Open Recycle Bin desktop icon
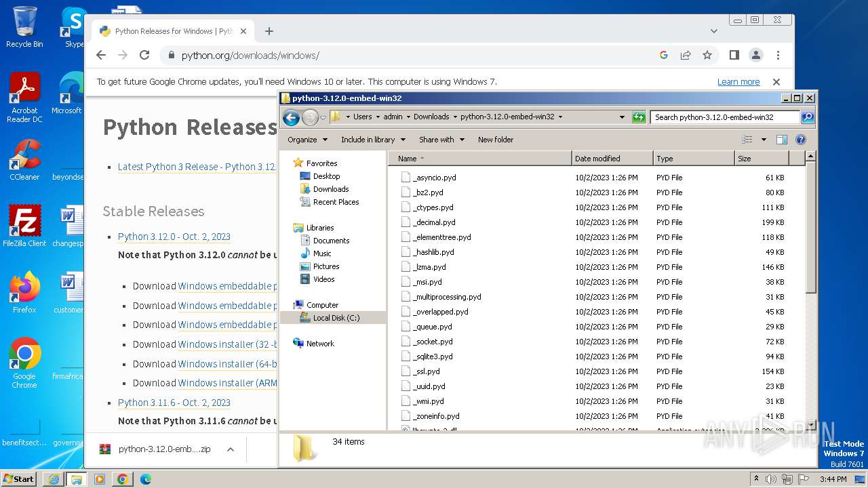The height and width of the screenshot is (488, 868). 24,27
